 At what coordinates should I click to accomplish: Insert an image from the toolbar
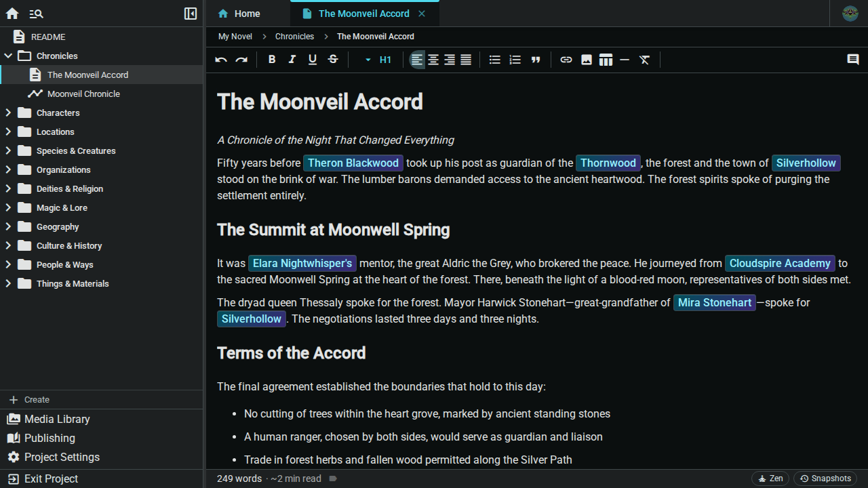tap(587, 60)
